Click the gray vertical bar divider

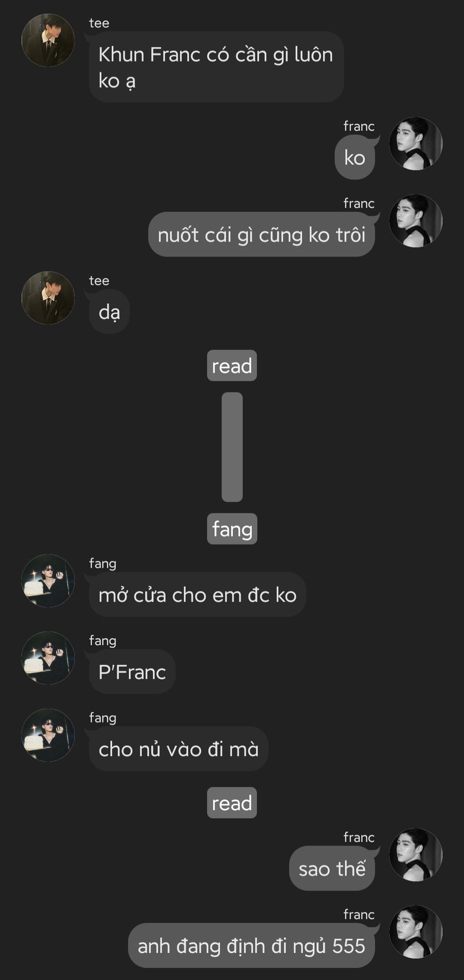(232, 447)
